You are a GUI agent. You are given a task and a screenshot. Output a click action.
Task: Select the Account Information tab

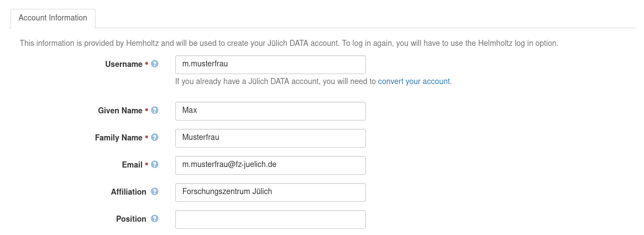(x=53, y=18)
